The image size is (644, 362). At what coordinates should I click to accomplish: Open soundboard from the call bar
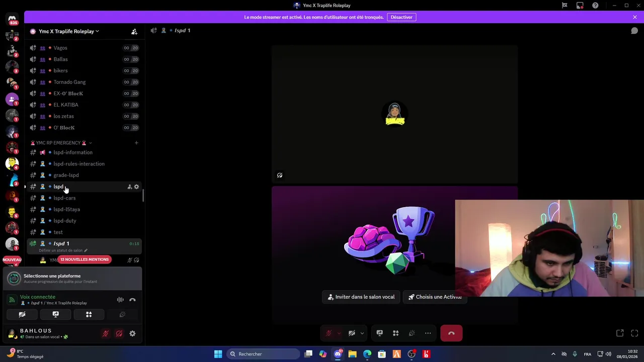point(412,333)
